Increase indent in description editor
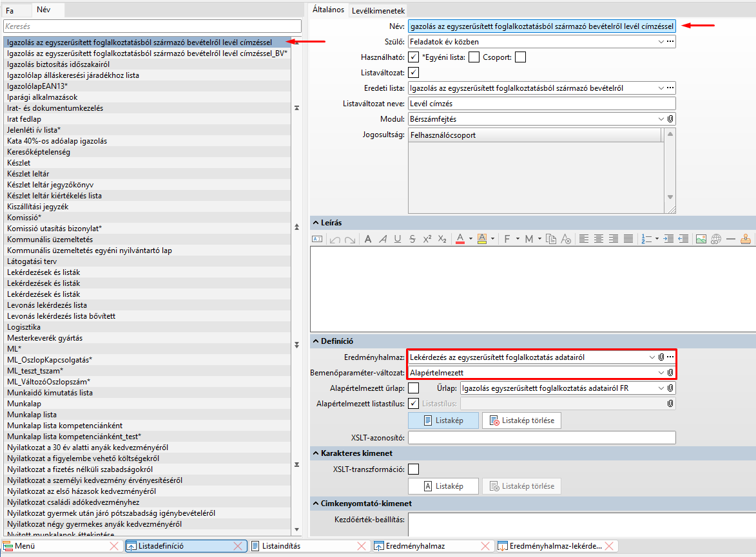Viewport: 756px width, 557px height. click(x=669, y=239)
